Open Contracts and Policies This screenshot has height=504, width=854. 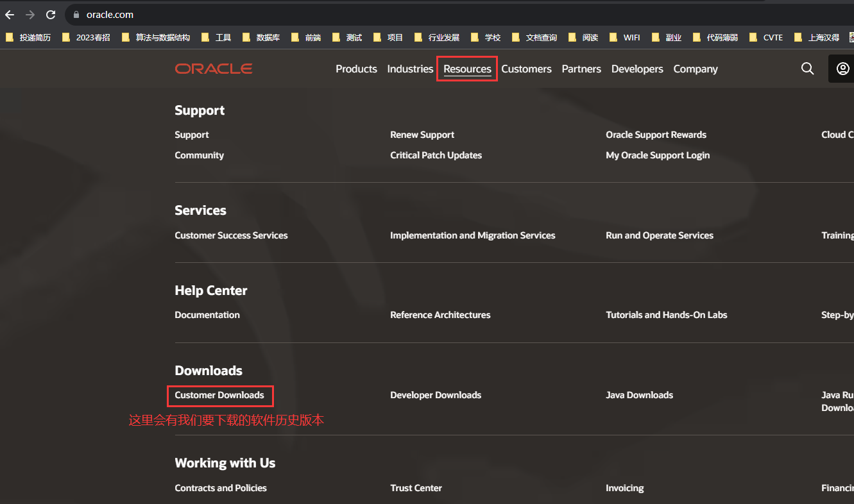point(221,488)
